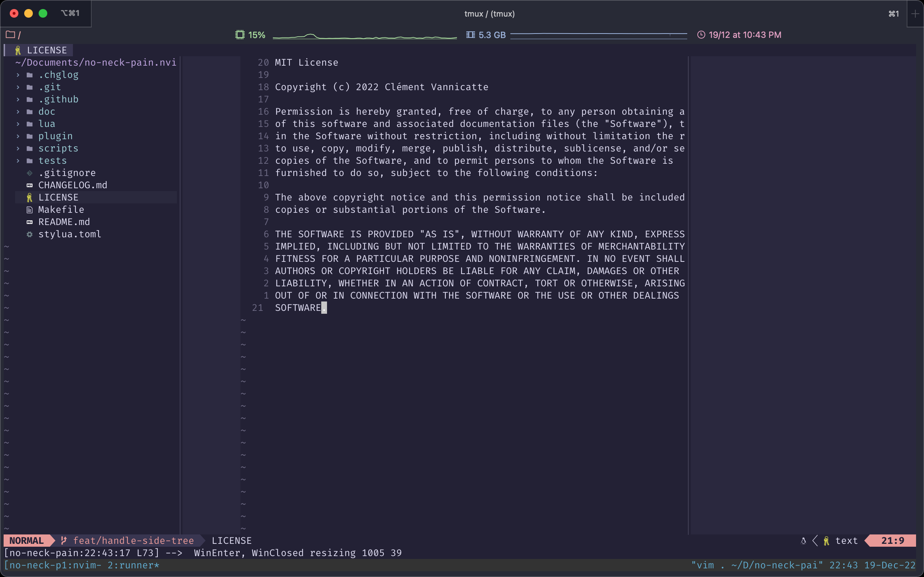Click the feat/handle-side-tree branch name

[134, 540]
